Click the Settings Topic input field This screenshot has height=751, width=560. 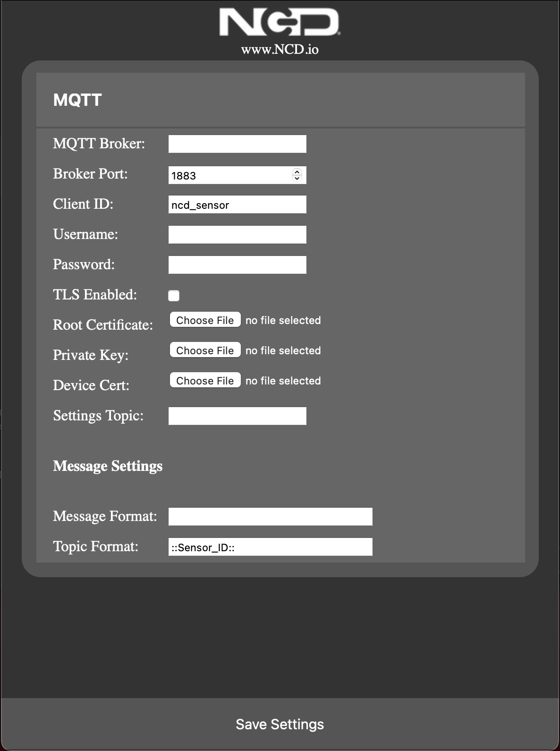237,415
